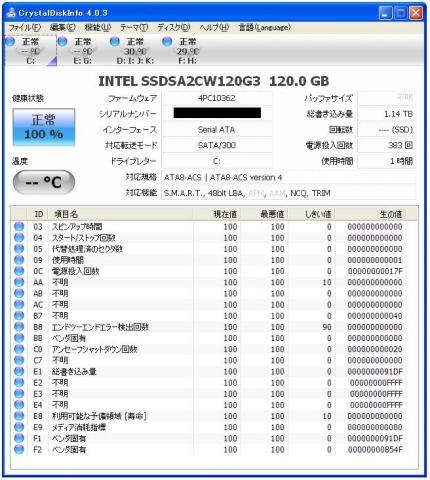
Task: Open the ファイル(F) menu
Action: pyautogui.click(x=25, y=28)
